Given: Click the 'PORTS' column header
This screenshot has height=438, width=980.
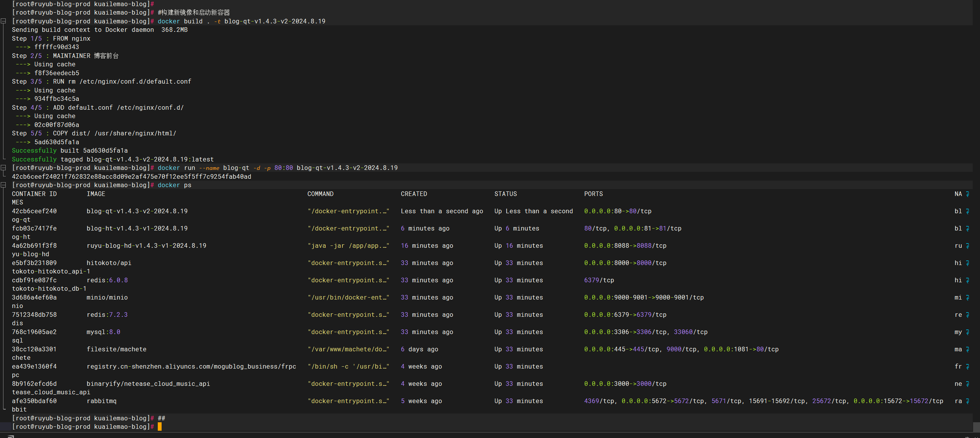Looking at the screenshot, I should tap(593, 194).
